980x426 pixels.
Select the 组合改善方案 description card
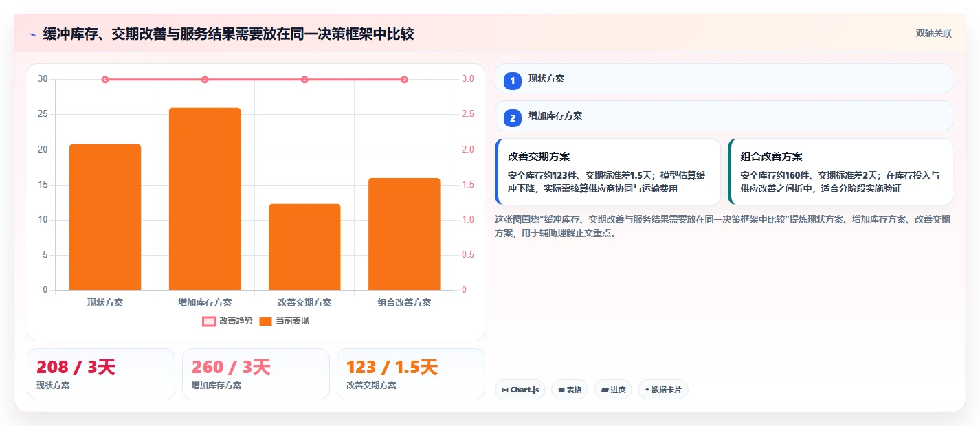[840, 172]
